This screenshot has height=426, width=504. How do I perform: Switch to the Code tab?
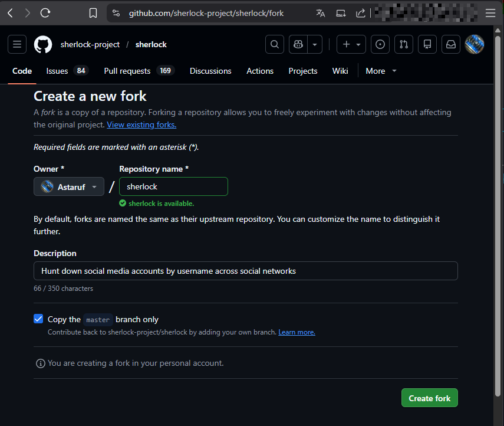click(x=22, y=71)
